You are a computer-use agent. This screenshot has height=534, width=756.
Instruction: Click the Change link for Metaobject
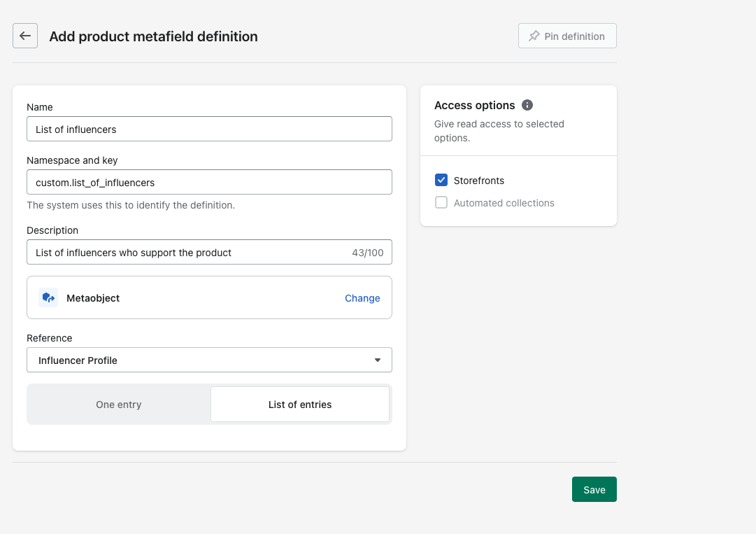[362, 298]
